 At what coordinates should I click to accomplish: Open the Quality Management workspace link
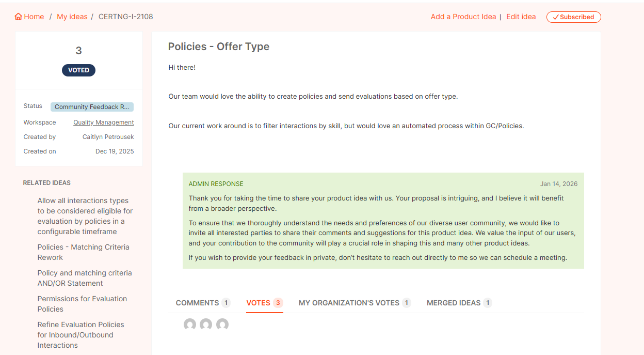pos(103,122)
